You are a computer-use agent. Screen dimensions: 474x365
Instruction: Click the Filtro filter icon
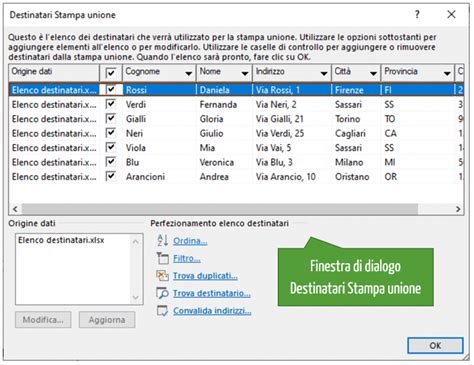point(163,258)
